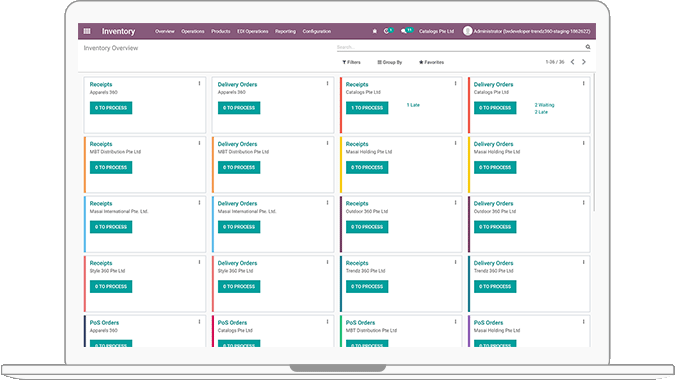Open kebab menu on Delivery Orders Trendz 360 card

584,262
